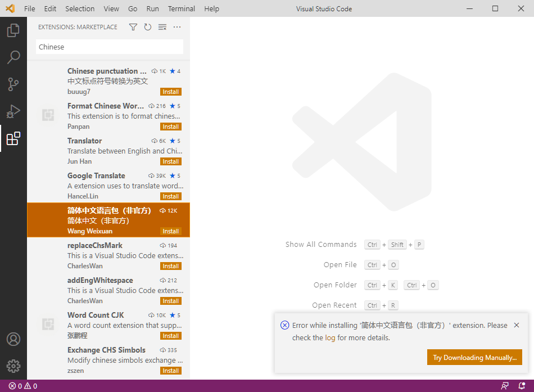Install the Wang Weixuan language pack

(x=171, y=231)
